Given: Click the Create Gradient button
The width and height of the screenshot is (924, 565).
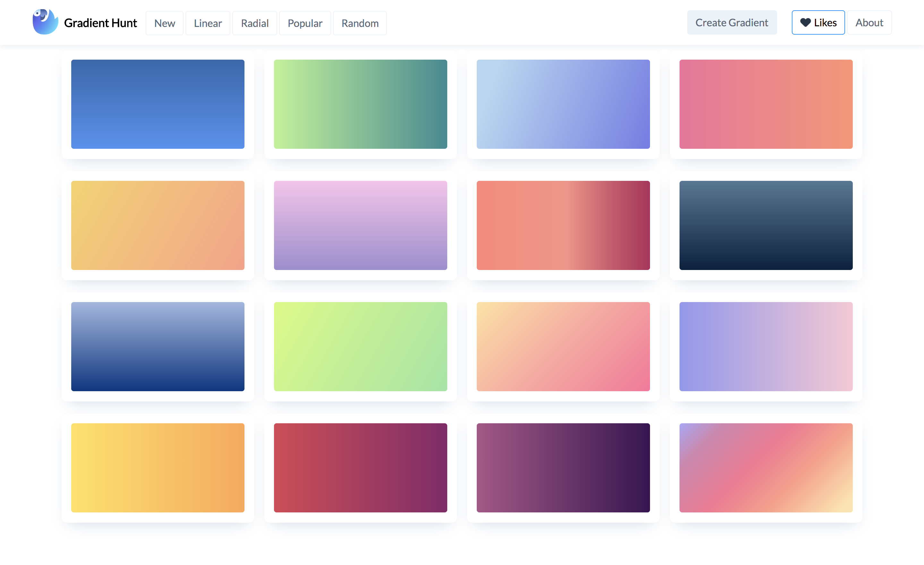Looking at the screenshot, I should [732, 22].
